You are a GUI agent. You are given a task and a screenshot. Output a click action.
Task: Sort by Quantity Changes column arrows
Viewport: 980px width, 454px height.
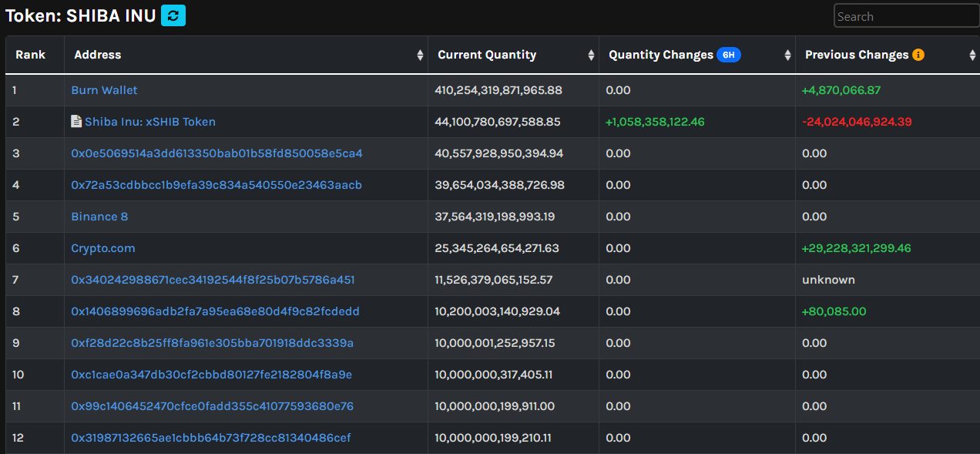(787, 55)
